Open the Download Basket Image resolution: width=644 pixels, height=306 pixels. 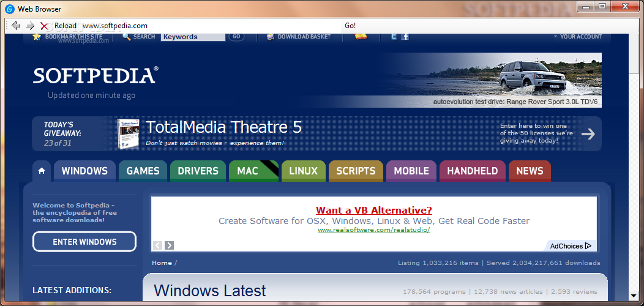coord(304,37)
